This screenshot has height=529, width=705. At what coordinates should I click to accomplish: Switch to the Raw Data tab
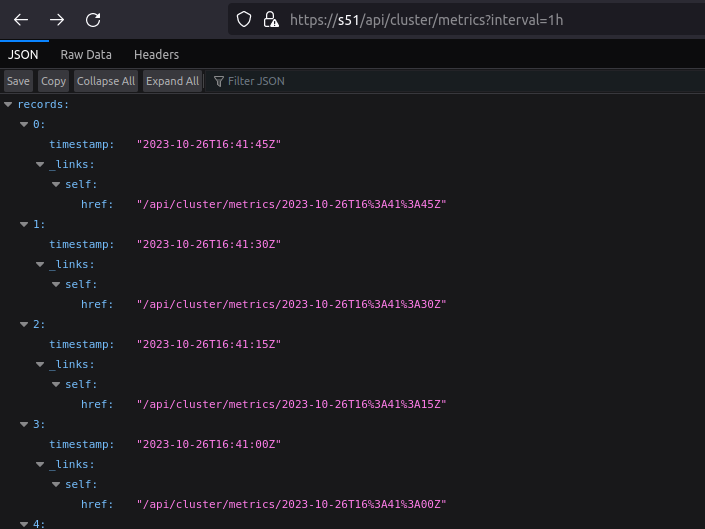[x=86, y=55]
